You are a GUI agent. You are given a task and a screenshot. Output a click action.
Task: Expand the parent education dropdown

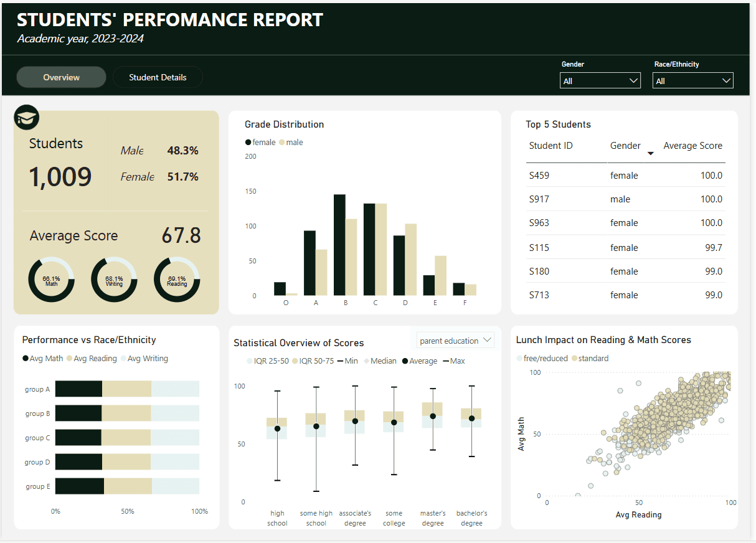click(455, 341)
